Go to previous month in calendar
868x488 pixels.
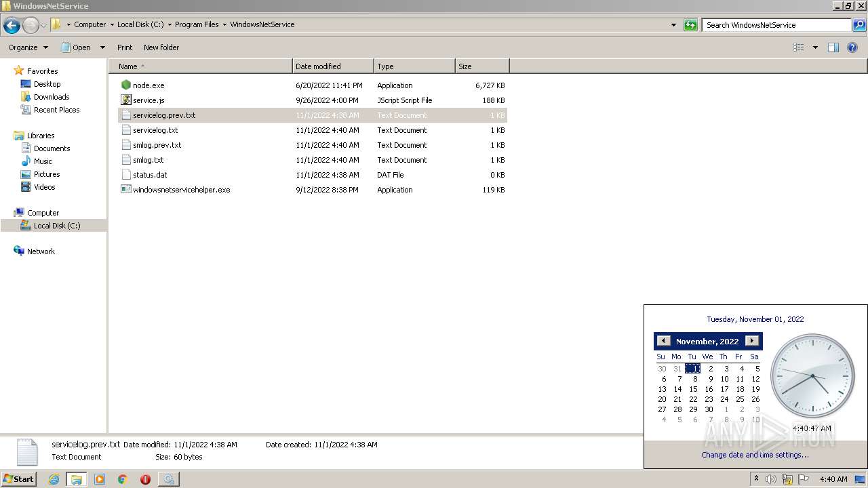click(x=664, y=341)
